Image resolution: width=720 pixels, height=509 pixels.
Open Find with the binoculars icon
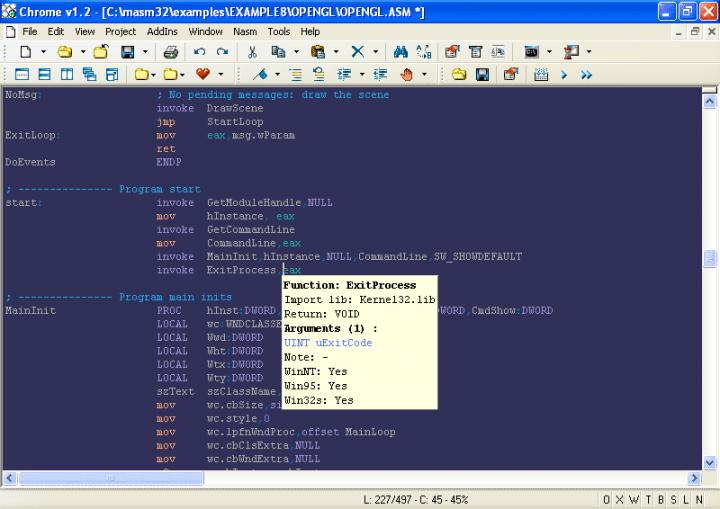(x=400, y=51)
